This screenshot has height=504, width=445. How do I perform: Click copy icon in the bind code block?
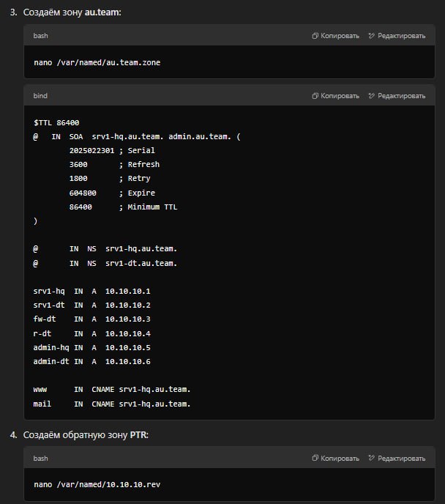point(315,95)
